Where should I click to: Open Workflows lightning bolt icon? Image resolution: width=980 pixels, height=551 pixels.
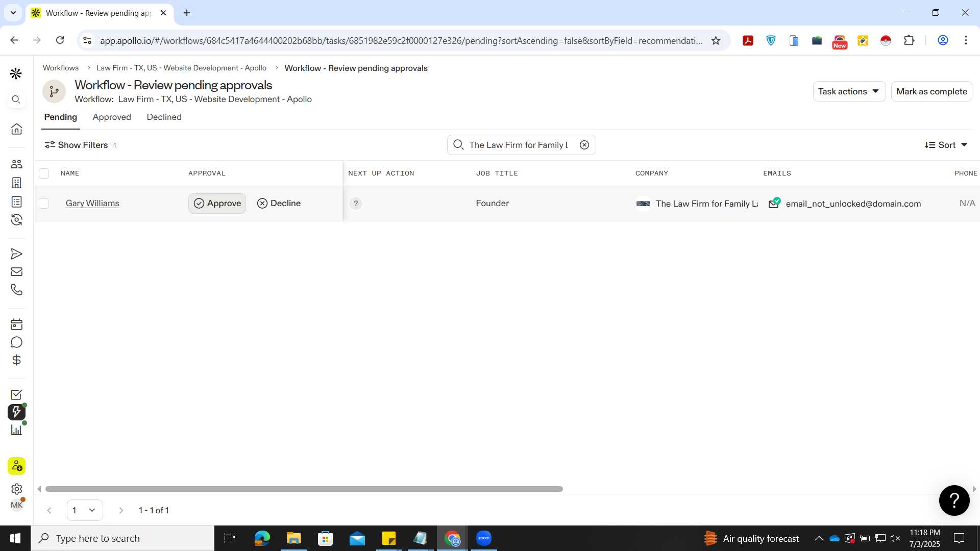click(16, 412)
